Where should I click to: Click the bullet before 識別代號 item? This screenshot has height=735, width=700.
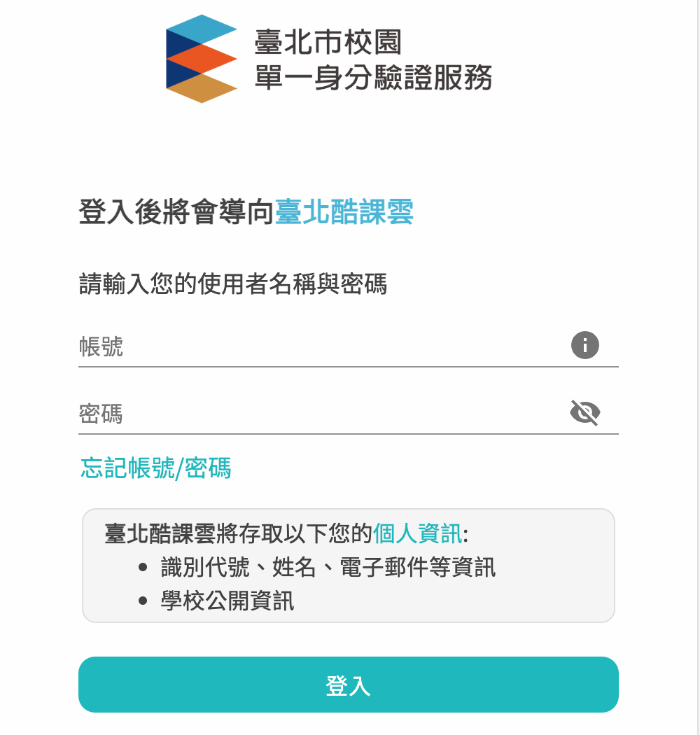coord(143,567)
